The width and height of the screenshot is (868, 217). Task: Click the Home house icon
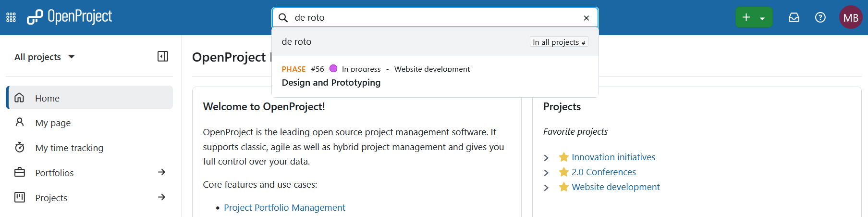tap(19, 98)
